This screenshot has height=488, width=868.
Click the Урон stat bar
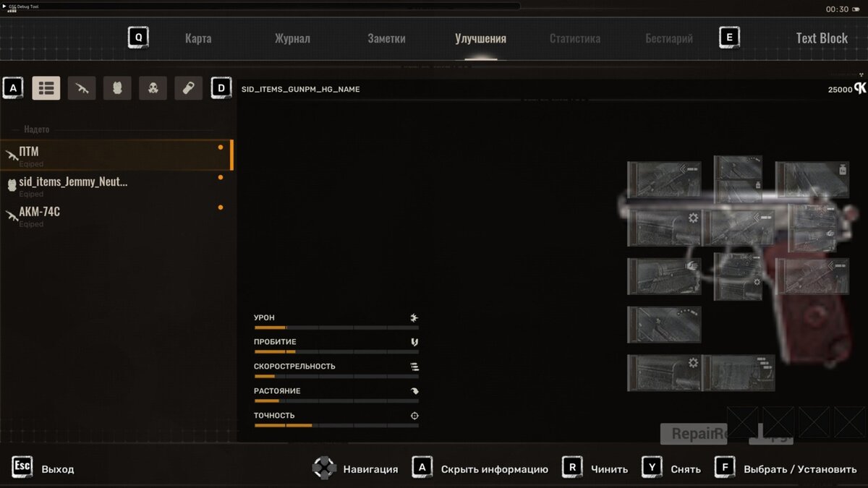pos(336,328)
